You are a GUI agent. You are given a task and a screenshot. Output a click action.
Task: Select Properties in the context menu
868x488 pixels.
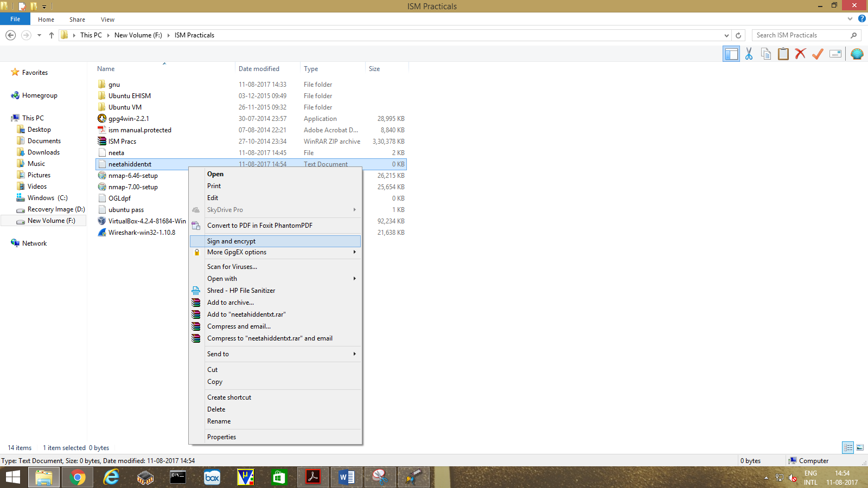tap(221, 437)
